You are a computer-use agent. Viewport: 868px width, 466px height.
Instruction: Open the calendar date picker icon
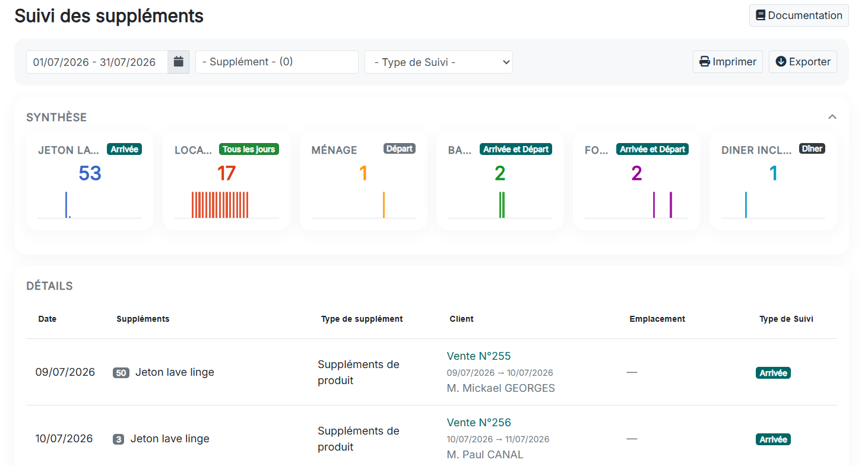(x=178, y=62)
